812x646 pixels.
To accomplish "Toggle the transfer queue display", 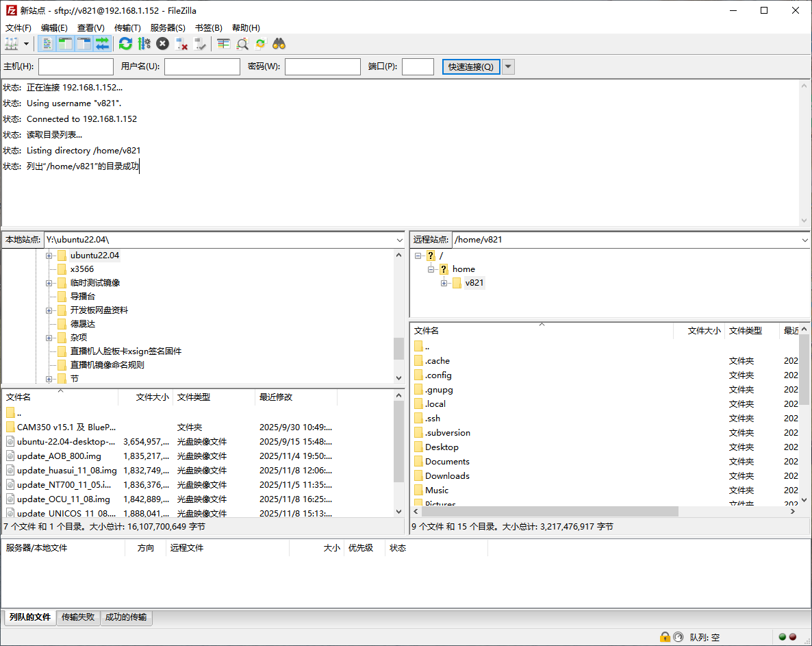I will tap(103, 44).
